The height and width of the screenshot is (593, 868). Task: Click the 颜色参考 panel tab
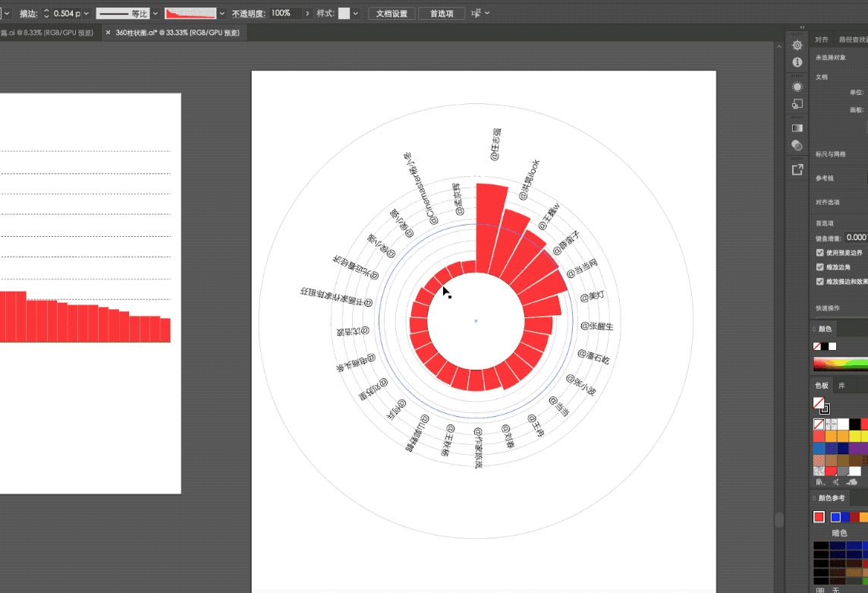[832, 498]
